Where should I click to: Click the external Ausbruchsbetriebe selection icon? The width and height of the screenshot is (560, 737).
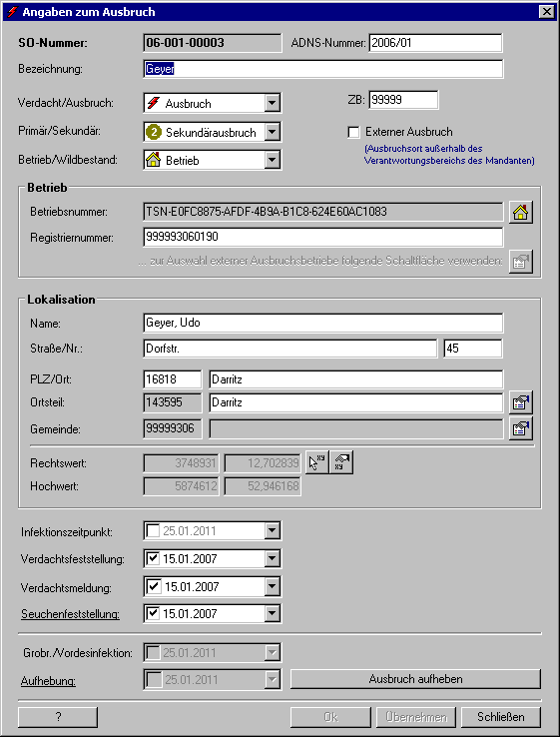[x=520, y=261]
